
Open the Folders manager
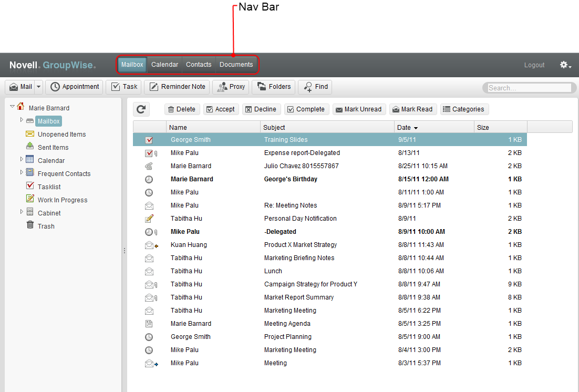(274, 87)
